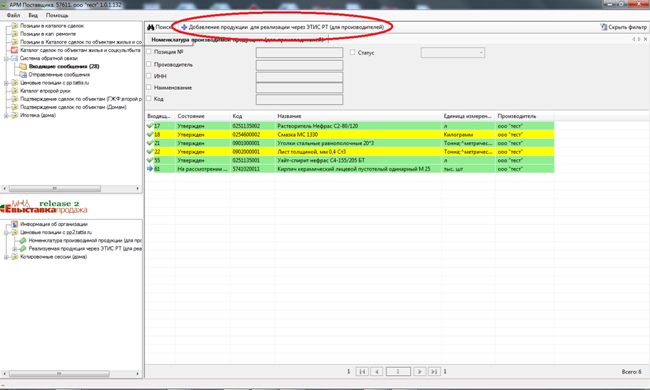
Task: Sort table by 'Состояние' column header
Action: point(202,116)
